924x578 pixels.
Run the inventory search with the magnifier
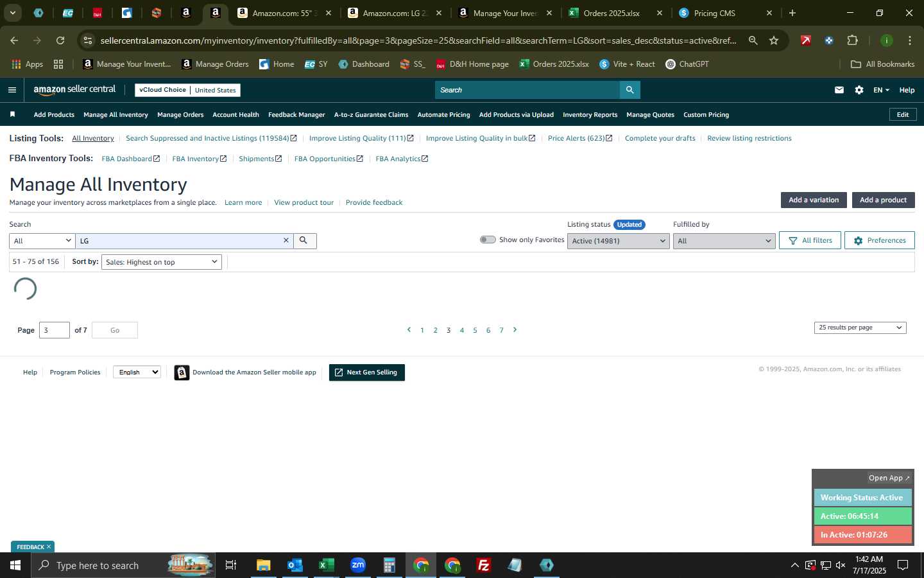pyautogui.click(x=304, y=240)
